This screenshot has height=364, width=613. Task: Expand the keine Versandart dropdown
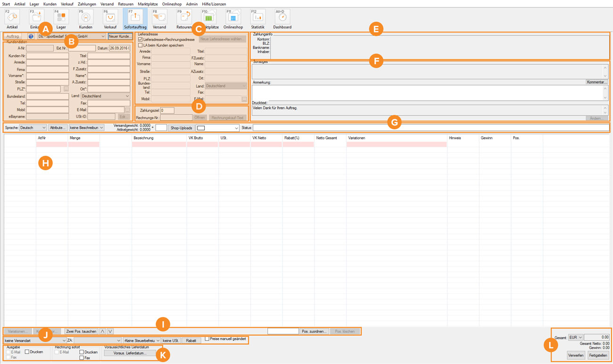tap(35, 340)
